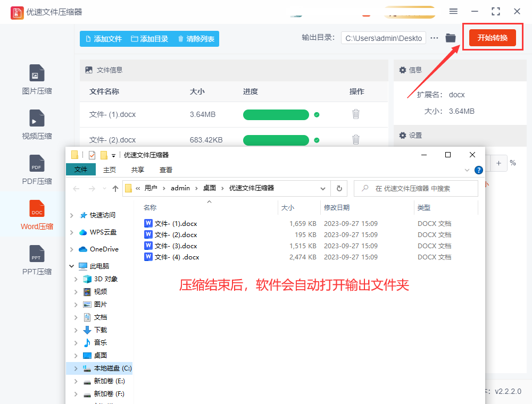
Task: Open output folder via the folder icon
Action: (451, 38)
